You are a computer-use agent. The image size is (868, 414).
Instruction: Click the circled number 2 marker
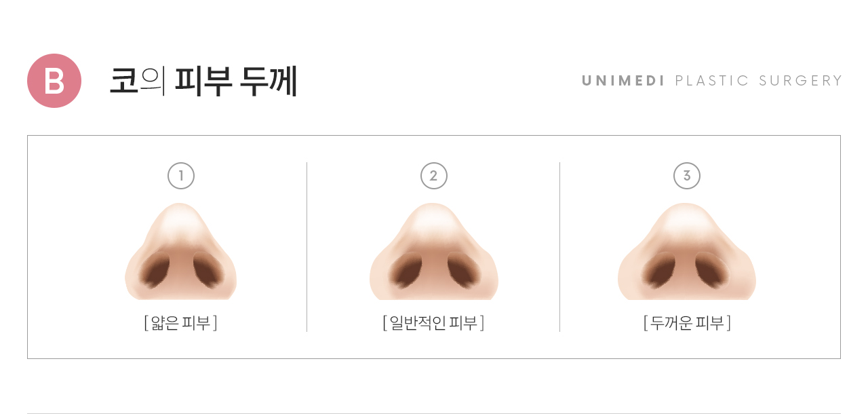[434, 176]
